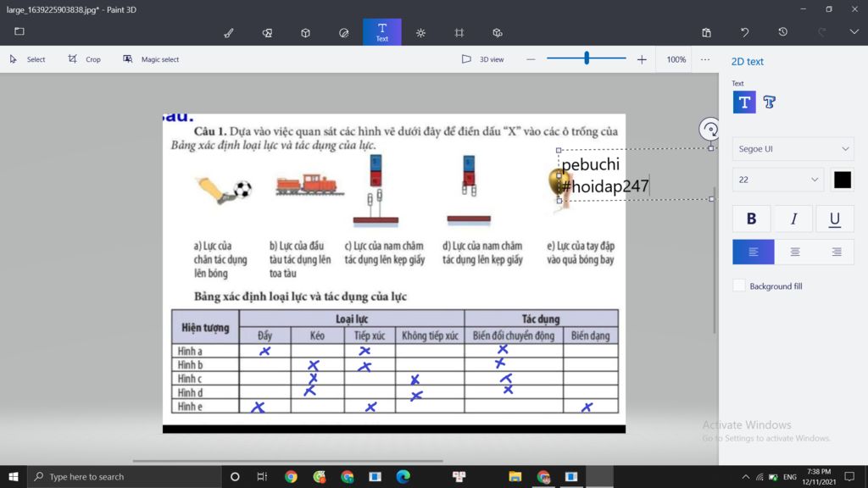
Task: Open the 3D library
Action: coord(497,33)
